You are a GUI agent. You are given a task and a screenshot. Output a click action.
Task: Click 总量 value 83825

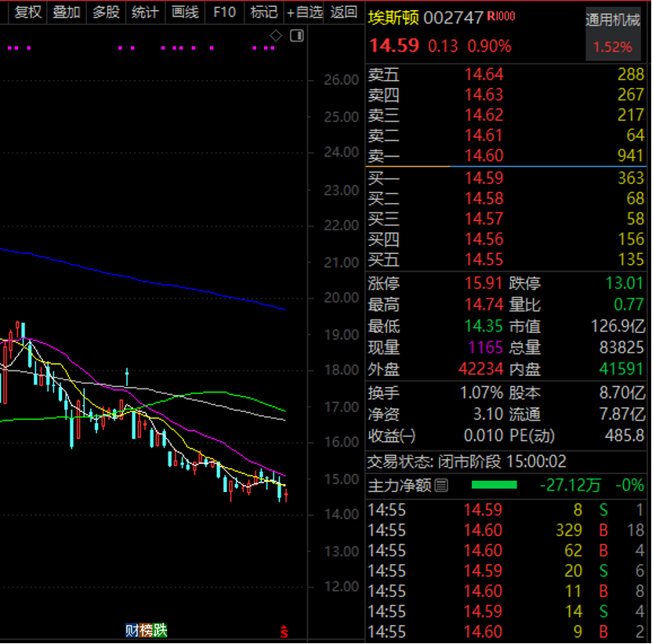click(621, 348)
